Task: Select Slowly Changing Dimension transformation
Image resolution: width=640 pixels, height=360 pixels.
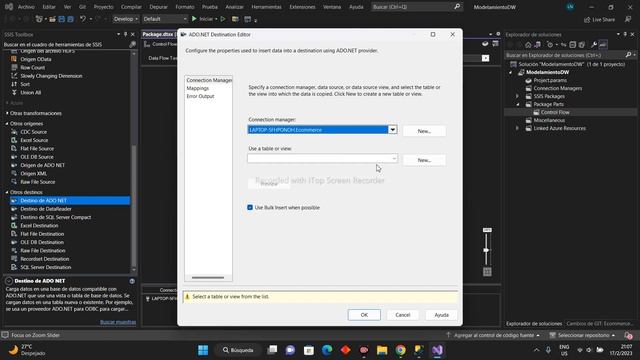Action: coord(51,76)
